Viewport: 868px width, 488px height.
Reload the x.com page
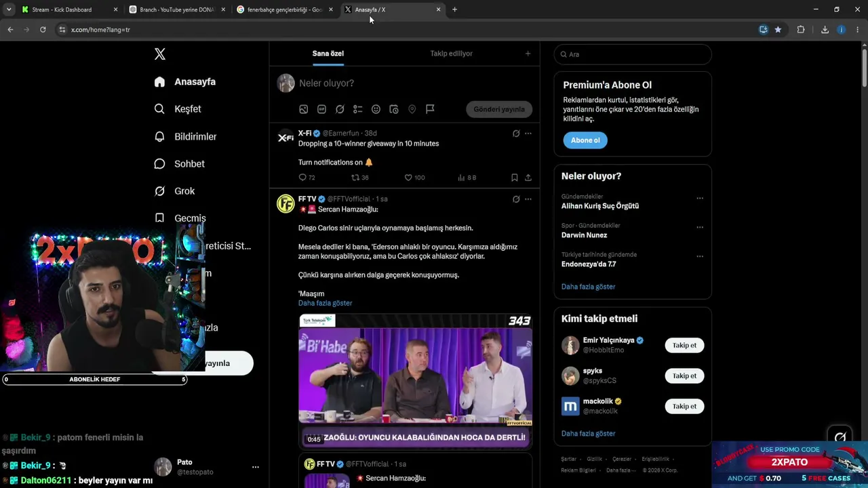pos(43,30)
